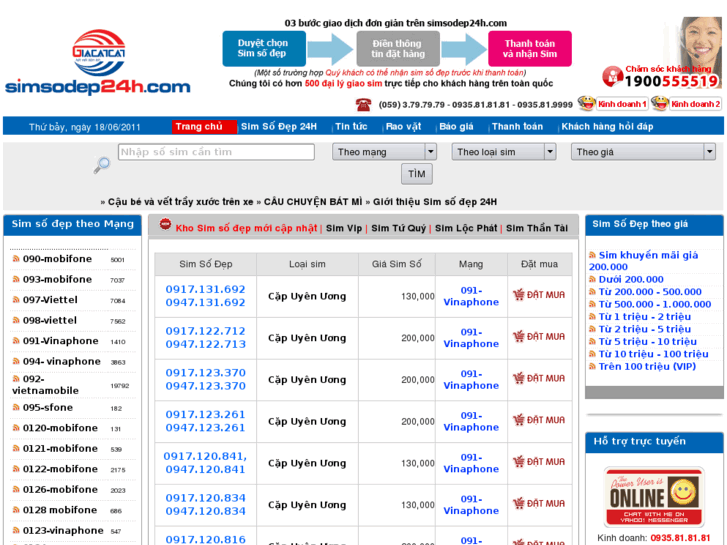The height and width of the screenshot is (545, 727).
Task: Click the TÌM search button
Action: tap(416, 174)
